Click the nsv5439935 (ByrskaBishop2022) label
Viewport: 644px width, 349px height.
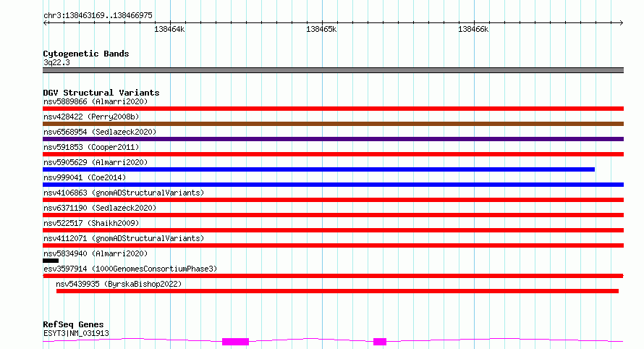119,284
